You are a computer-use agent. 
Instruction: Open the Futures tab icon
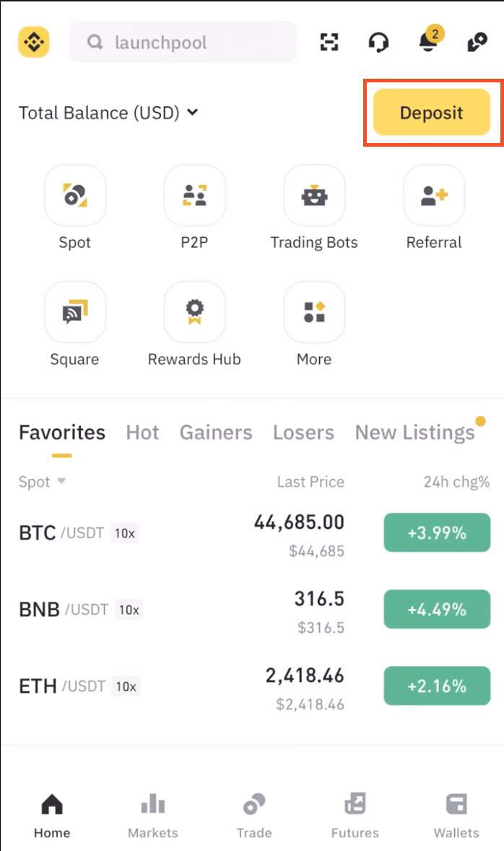click(355, 803)
